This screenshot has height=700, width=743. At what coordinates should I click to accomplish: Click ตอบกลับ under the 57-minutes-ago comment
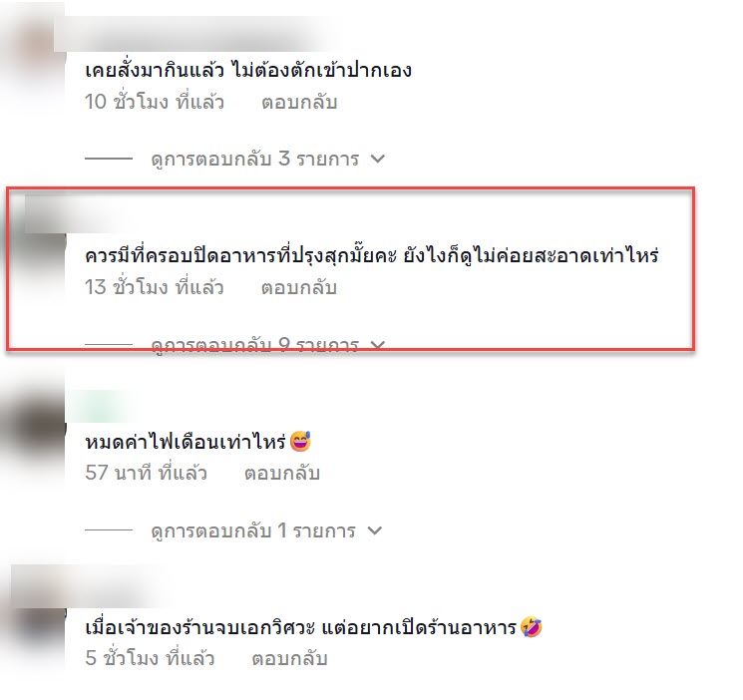282,473
